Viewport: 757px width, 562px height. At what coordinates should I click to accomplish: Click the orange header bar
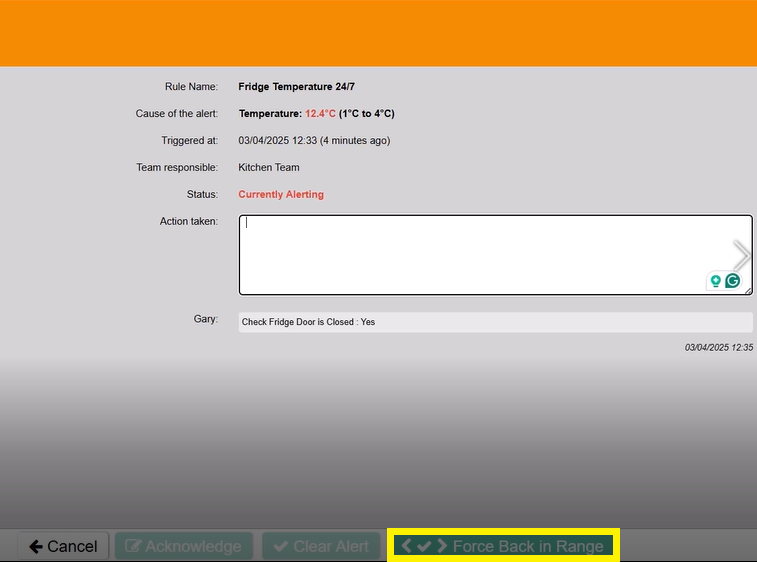point(378,33)
